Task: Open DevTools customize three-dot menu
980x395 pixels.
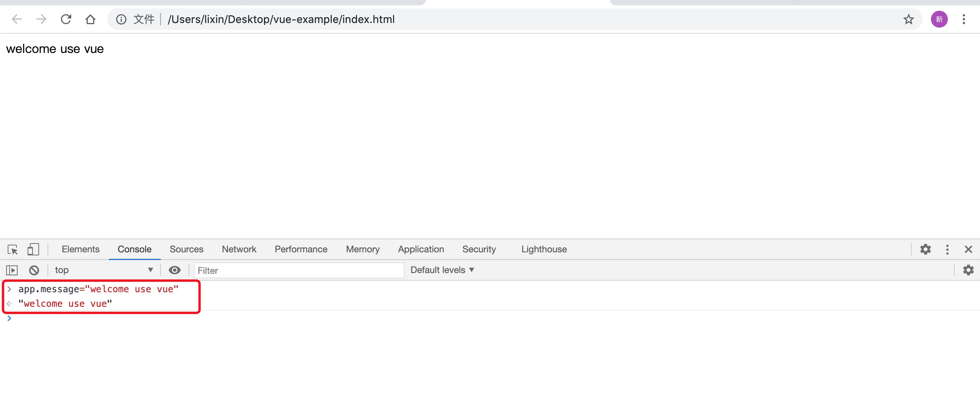Action: coord(947,249)
